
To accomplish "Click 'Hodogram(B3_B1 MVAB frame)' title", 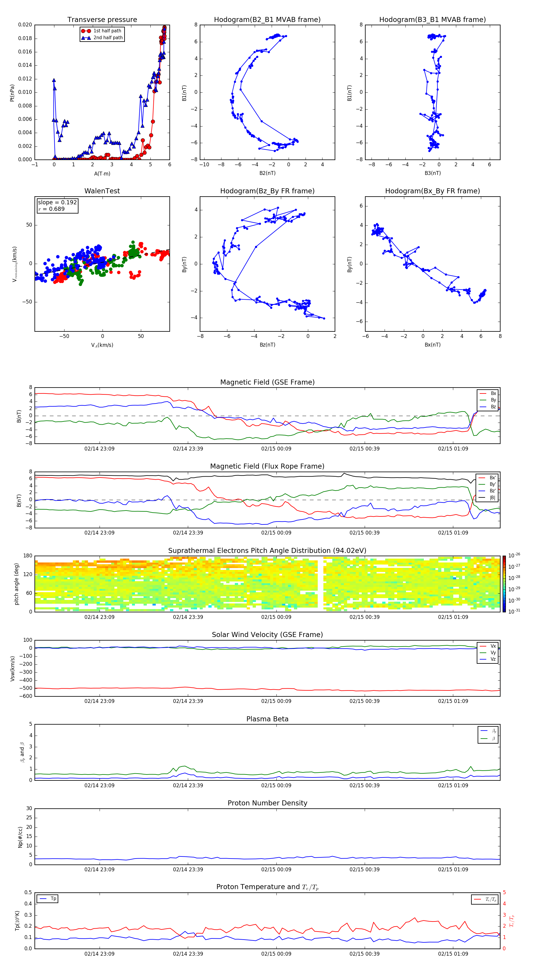I will [x=432, y=19].
